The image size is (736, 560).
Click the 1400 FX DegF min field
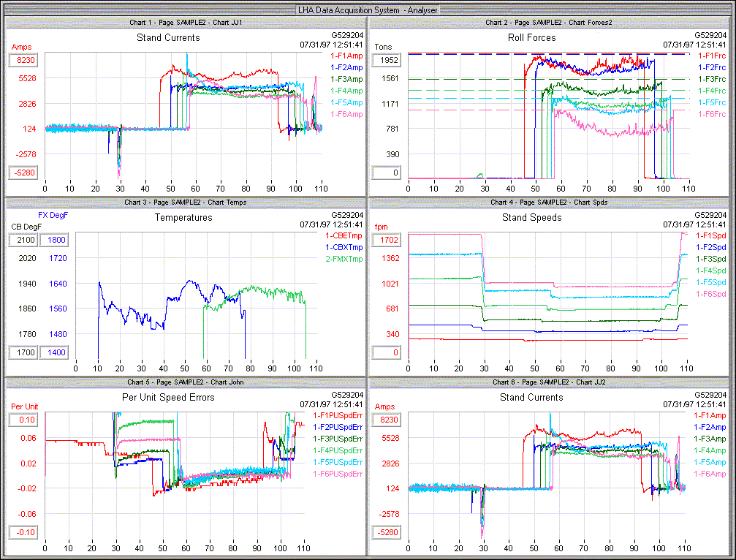[x=54, y=352]
